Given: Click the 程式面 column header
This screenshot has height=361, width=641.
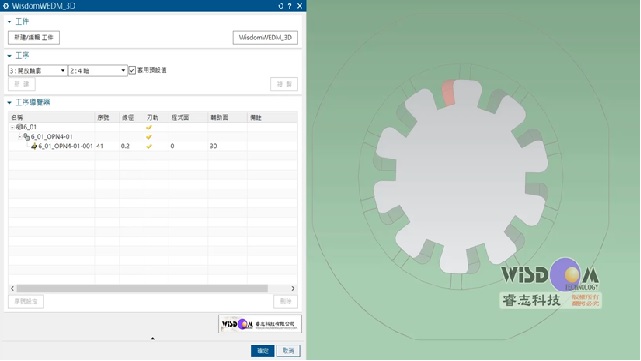Looking at the screenshot, I should point(188,118).
